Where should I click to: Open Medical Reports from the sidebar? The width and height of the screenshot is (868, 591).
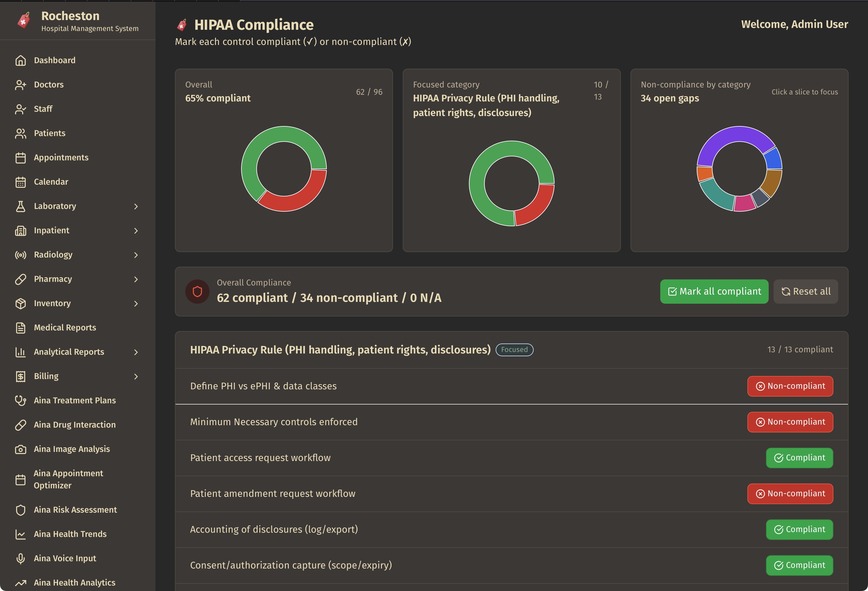pos(65,327)
